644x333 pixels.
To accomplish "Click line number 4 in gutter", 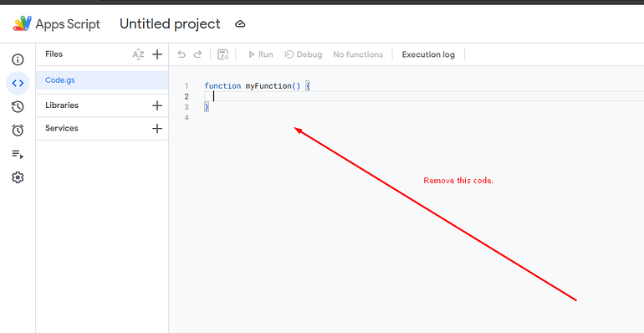I will point(187,118).
